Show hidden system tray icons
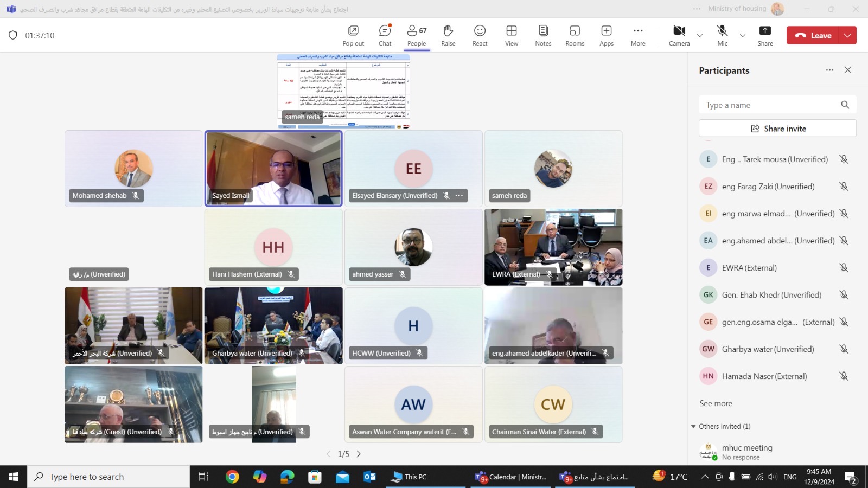This screenshot has height=488, width=868. pos(705,477)
